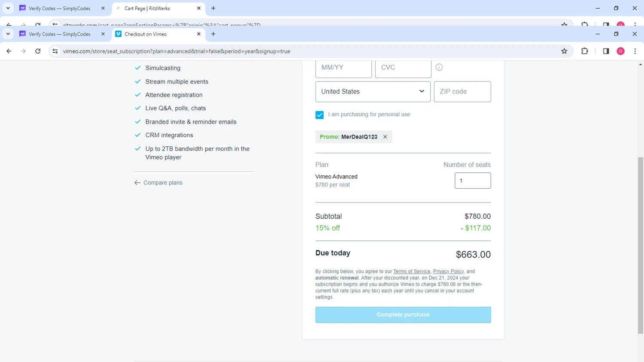Uncheck purchasing for personal use checkbox
This screenshot has width=644, height=362.
point(319,115)
